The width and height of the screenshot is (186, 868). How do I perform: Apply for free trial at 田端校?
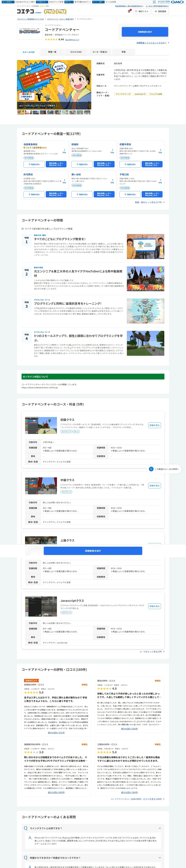point(104,164)
